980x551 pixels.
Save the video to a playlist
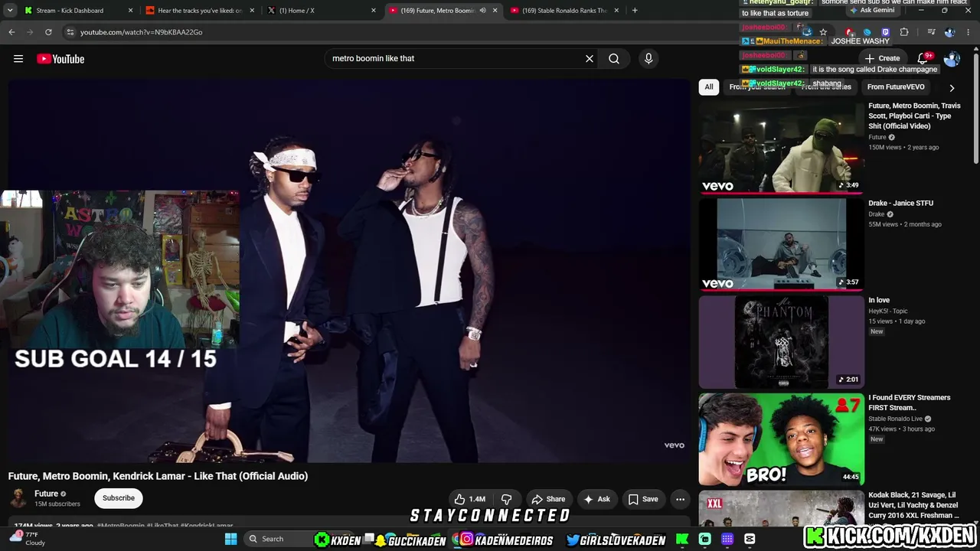643,499
